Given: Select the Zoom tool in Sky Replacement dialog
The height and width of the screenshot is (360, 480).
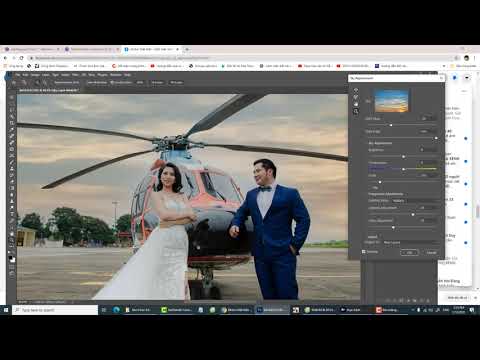Looking at the screenshot, I should tap(356, 112).
